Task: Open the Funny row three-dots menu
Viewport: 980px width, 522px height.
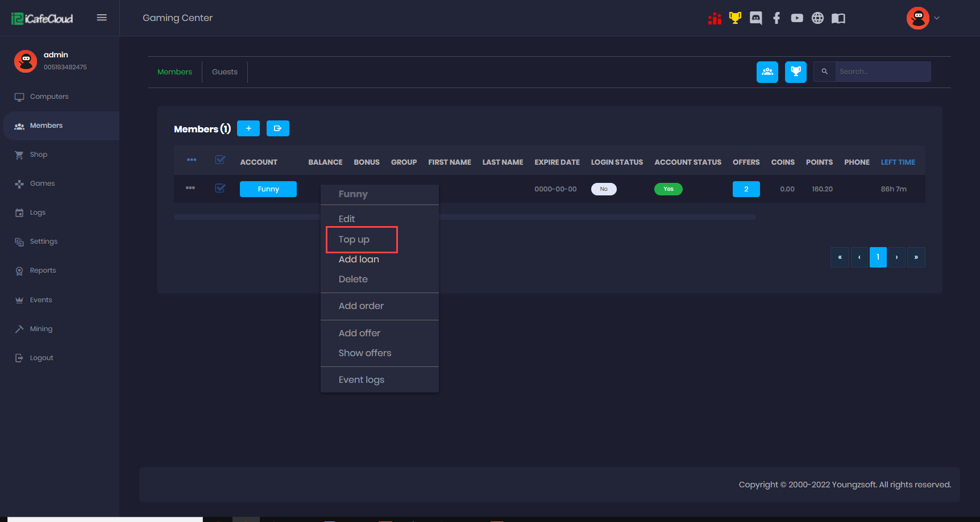Action: click(x=190, y=188)
